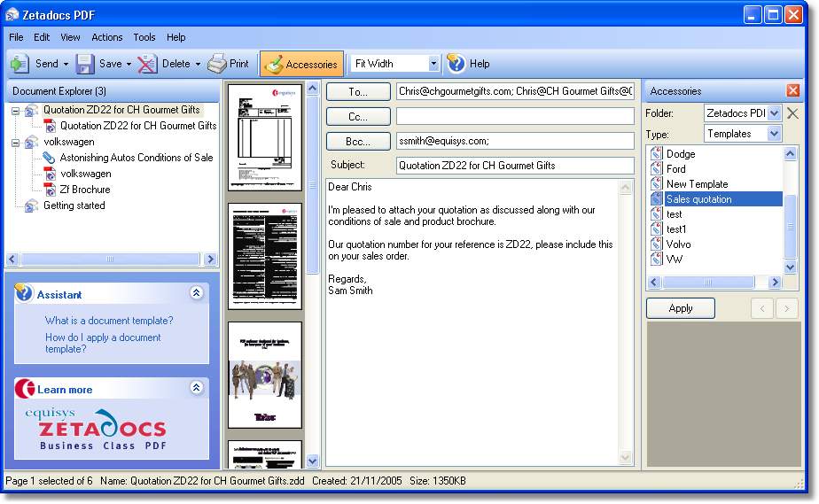Image resolution: width=819 pixels, height=504 pixels.
Task: Open the Fit Width zoom dropdown
Action: pos(433,64)
